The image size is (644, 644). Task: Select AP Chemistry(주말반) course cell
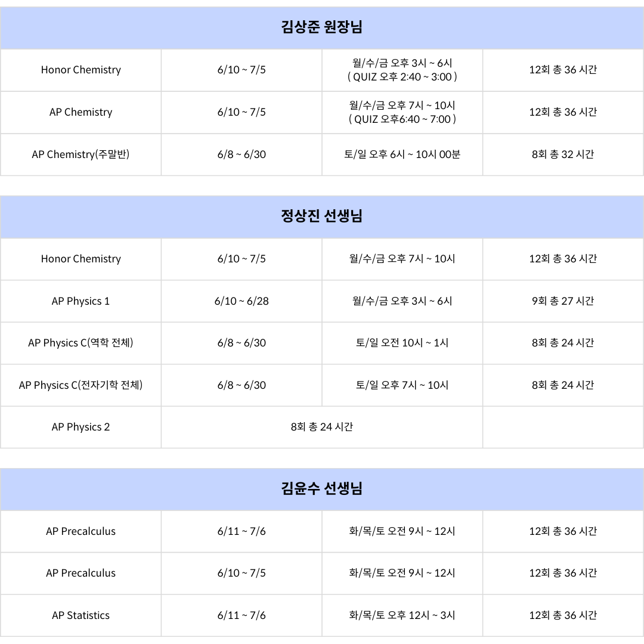pyautogui.click(x=80, y=154)
